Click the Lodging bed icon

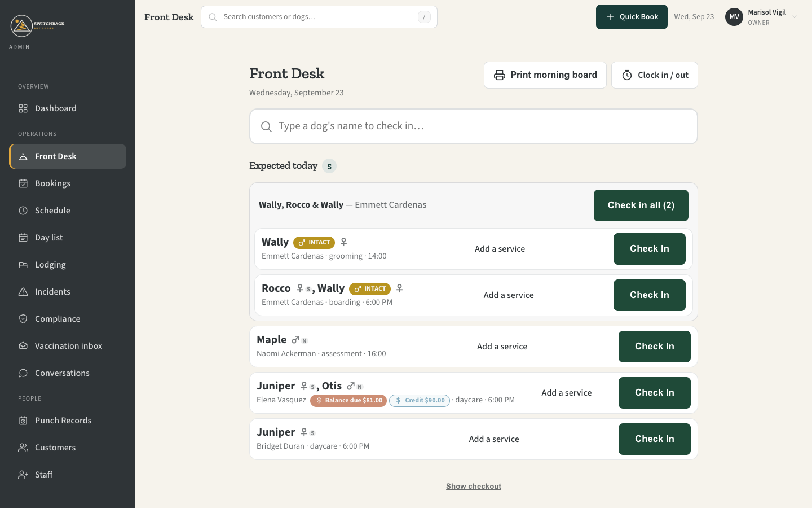click(x=23, y=265)
